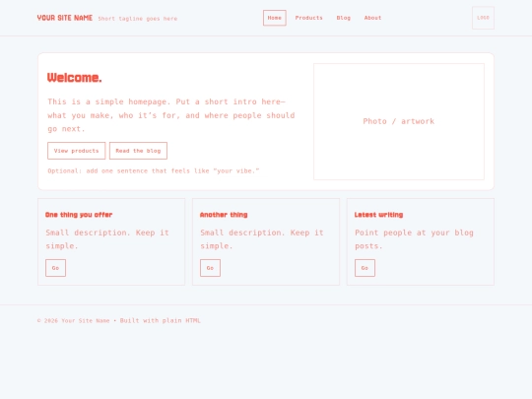Viewport: 532px width, 399px height.
Task: Click the intro paragraph starting This is a simple
Action: point(171,115)
